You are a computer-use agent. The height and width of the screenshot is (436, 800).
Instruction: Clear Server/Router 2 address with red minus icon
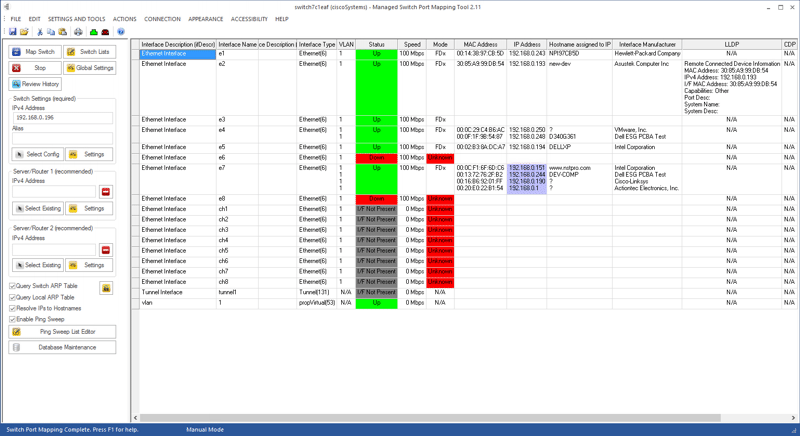coord(106,250)
